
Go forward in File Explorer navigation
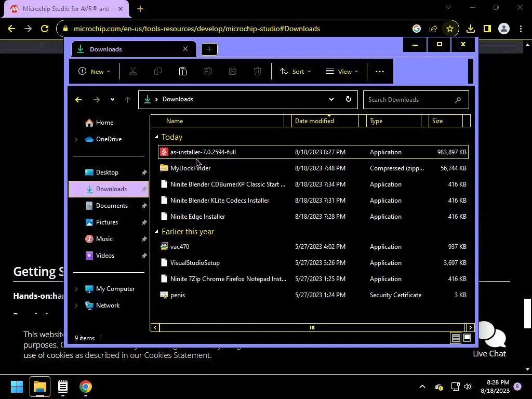pyautogui.click(x=96, y=99)
